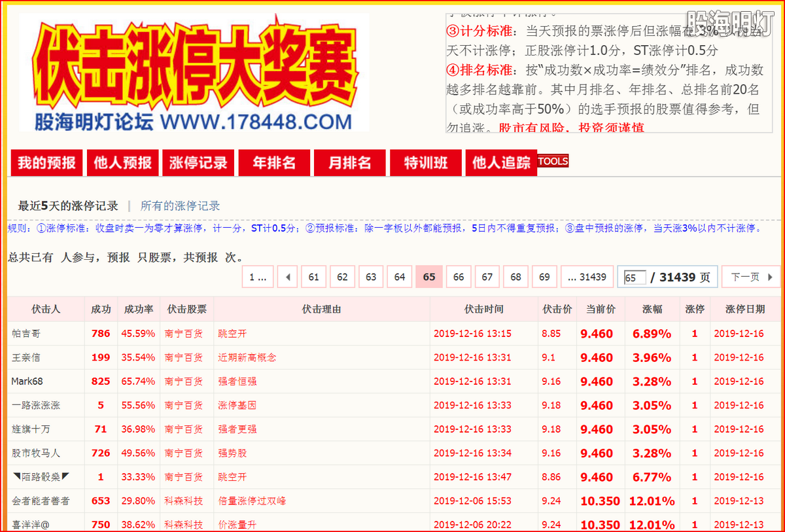This screenshot has width=785, height=532.
Task: Open 所有的涨停记录 link
Action: [181, 205]
